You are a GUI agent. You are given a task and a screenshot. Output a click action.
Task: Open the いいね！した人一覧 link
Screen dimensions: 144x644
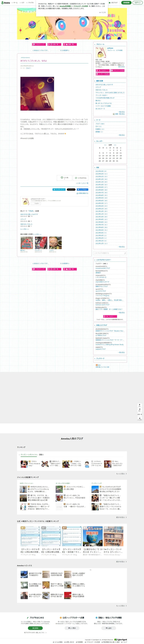pos(82,183)
